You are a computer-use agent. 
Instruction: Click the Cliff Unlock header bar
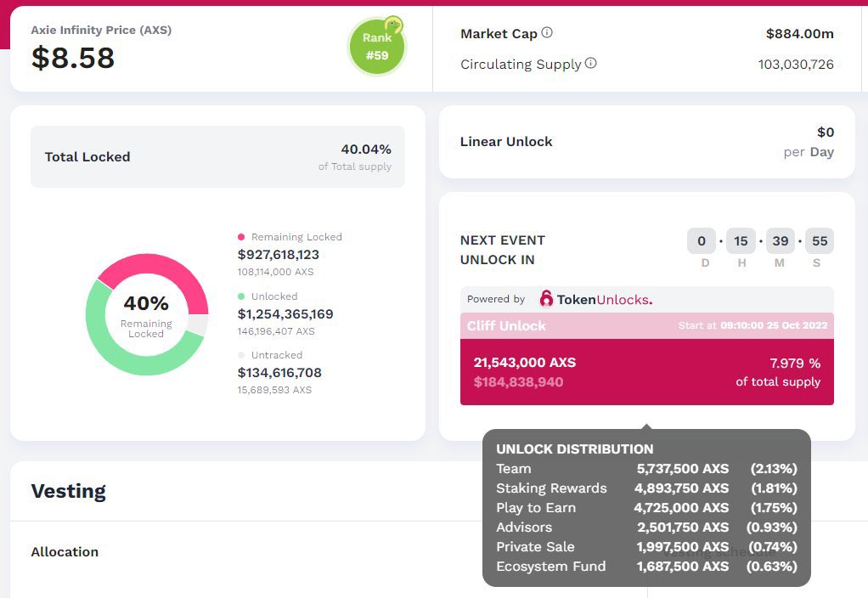point(646,325)
